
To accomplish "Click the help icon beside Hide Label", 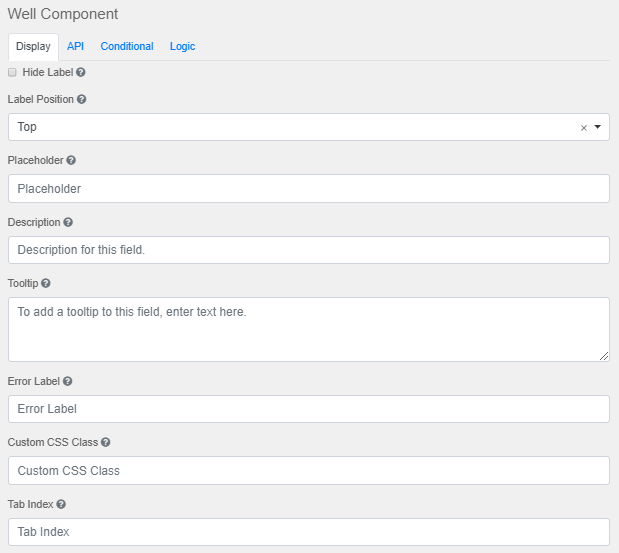I will pos(81,73).
